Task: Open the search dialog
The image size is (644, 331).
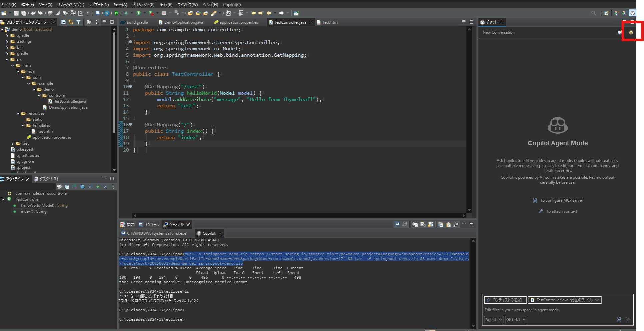Action: pos(594,13)
